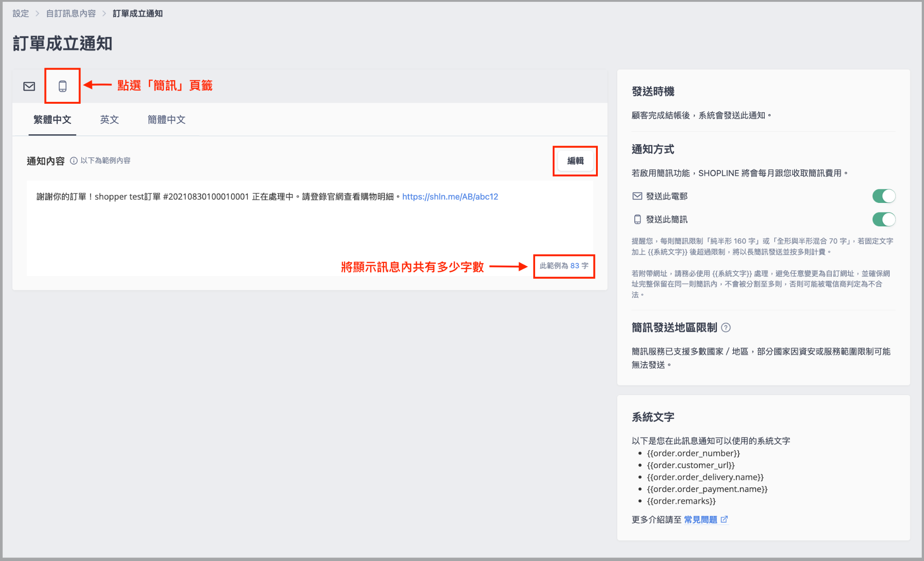Open the 常見問題 link
924x561 pixels.
tap(700, 520)
